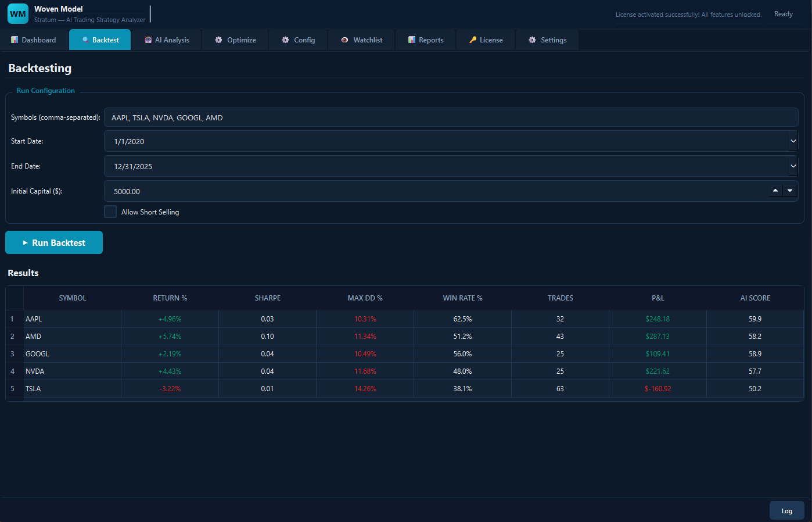
Task: Switch to the Dashboard tab
Action: pos(34,40)
